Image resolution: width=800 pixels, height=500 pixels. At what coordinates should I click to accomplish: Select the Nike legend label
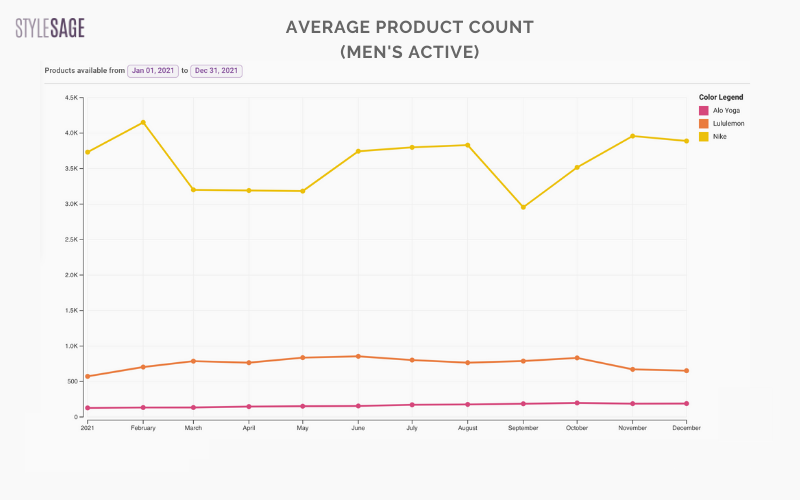coord(719,137)
